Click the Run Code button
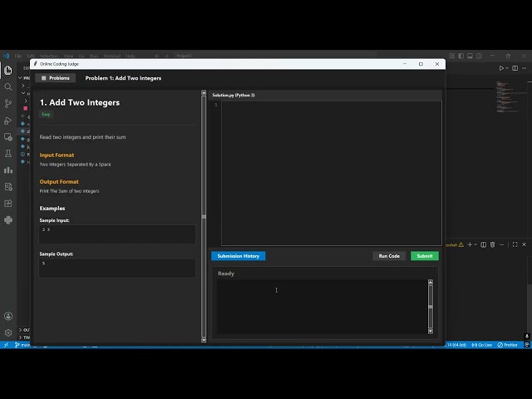Screen dimensions: 532x399 point(389,256)
